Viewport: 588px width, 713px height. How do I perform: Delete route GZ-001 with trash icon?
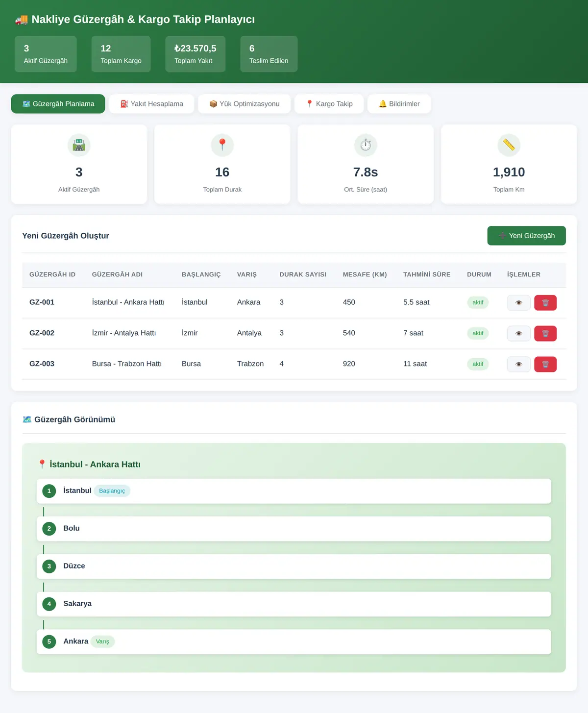point(545,303)
